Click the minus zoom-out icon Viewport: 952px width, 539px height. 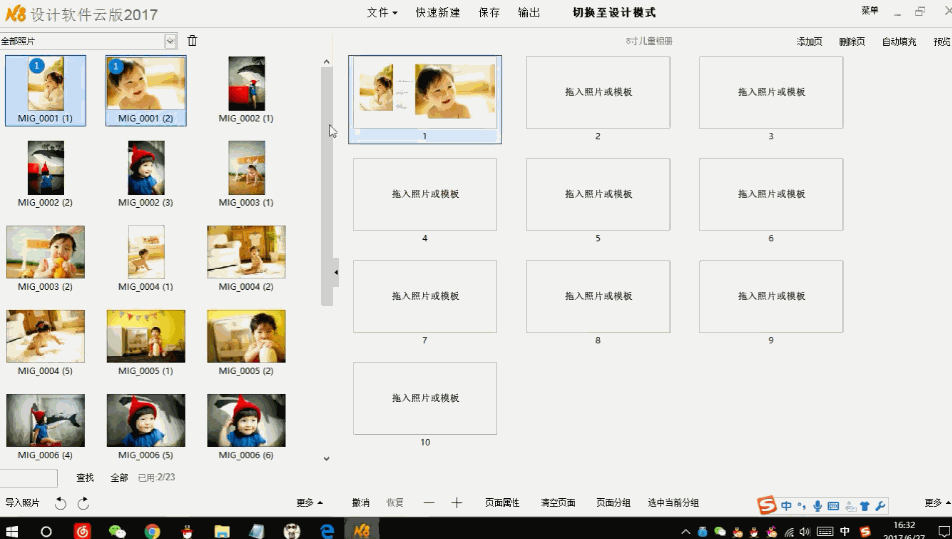tap(429, 503)
